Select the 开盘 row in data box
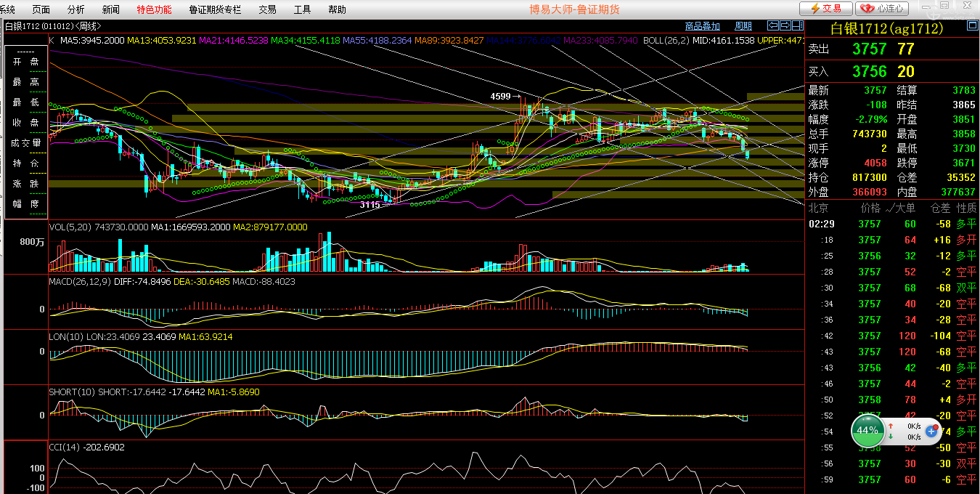Screen dimensions: 980x494 (x=26, y=62)
